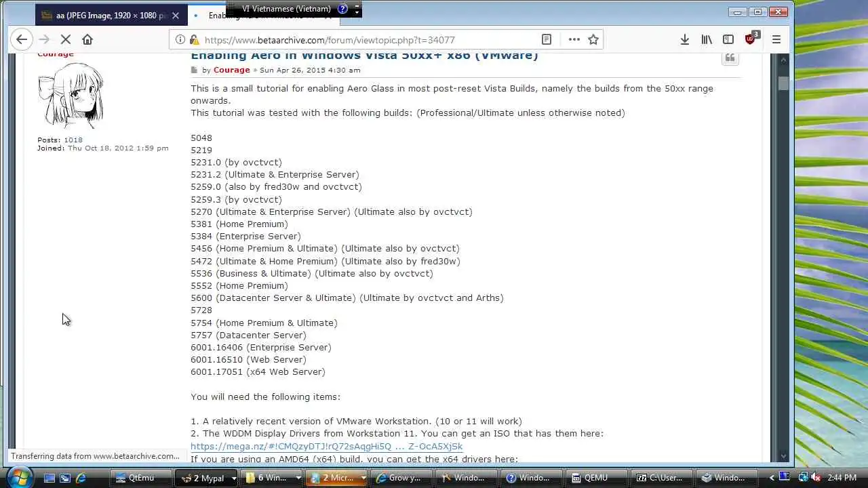This screenshot has width=868, height=488.
Task: Switch to the C:\User... taskbar window
Action: click(x=660, y=478)
